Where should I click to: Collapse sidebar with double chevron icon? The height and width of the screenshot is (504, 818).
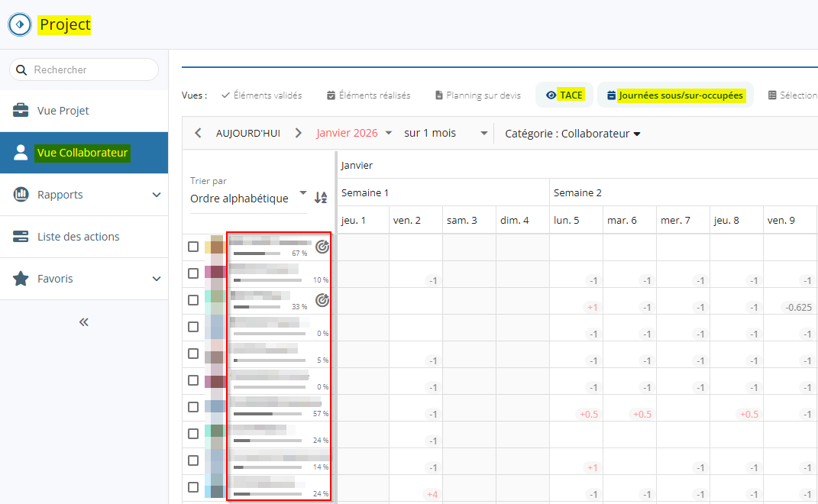84,322
